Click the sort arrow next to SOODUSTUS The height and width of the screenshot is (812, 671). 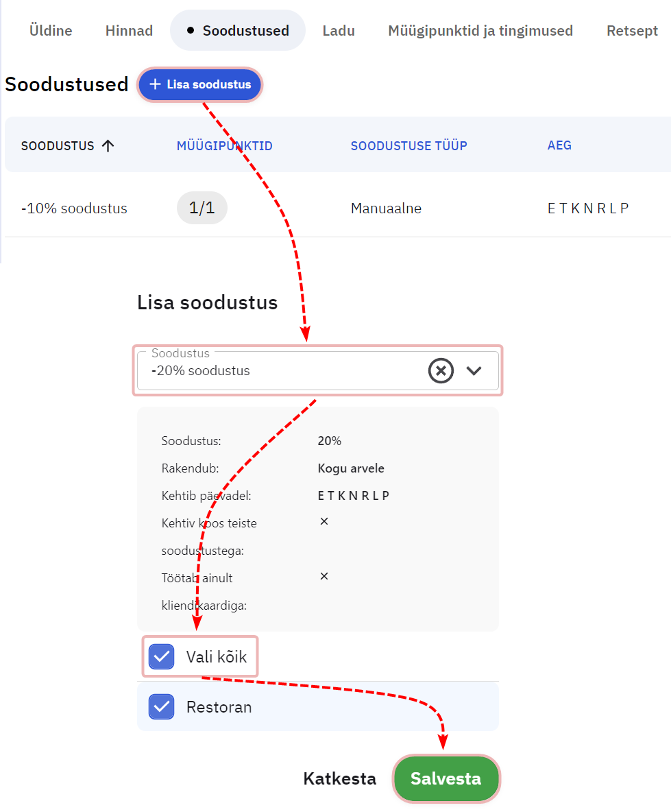coord(108,145)
